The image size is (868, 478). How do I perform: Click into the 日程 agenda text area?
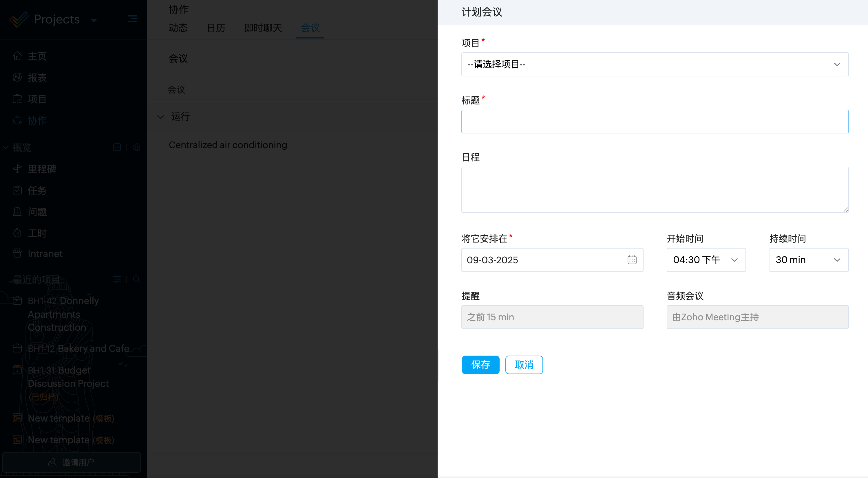tap(655, 190)
